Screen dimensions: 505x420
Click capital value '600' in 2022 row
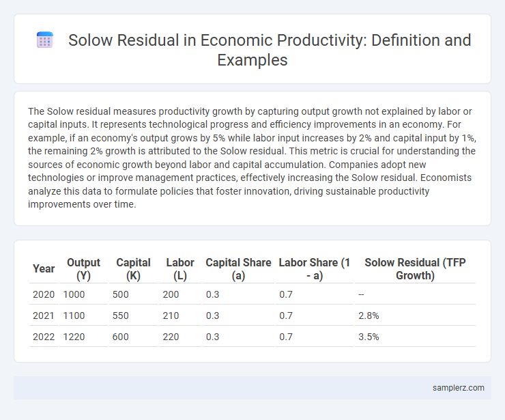[x=121, y=337]
